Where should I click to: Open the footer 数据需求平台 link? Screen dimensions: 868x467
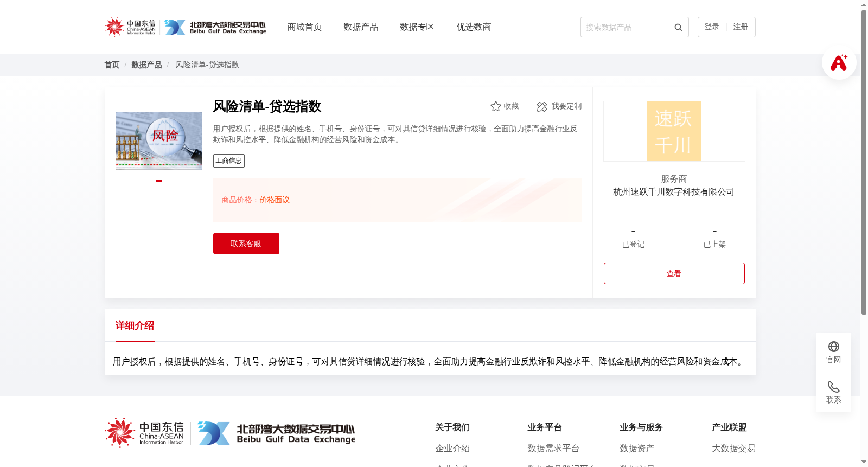point(553,449)
